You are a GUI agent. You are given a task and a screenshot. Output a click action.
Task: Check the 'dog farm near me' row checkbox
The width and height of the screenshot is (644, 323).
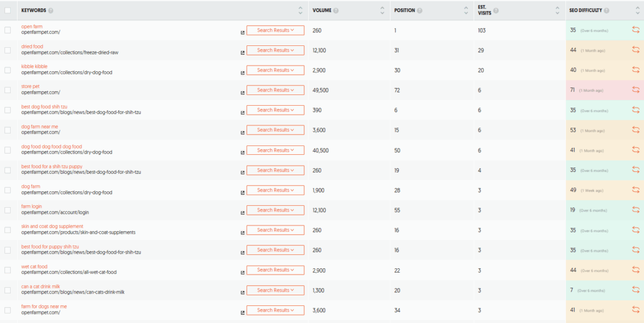point(8,130)
